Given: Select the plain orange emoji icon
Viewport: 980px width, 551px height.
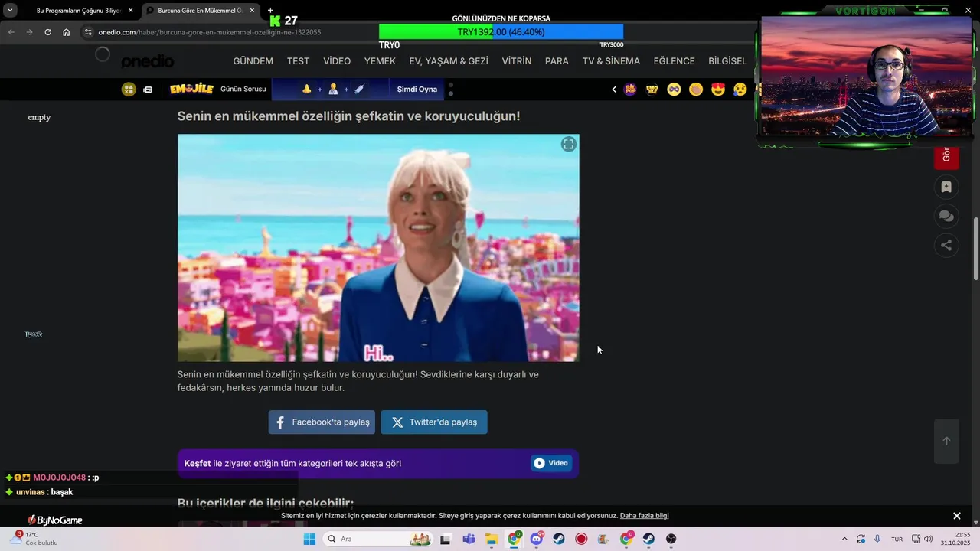Looking at the screenshot, I should coord(696,90).
